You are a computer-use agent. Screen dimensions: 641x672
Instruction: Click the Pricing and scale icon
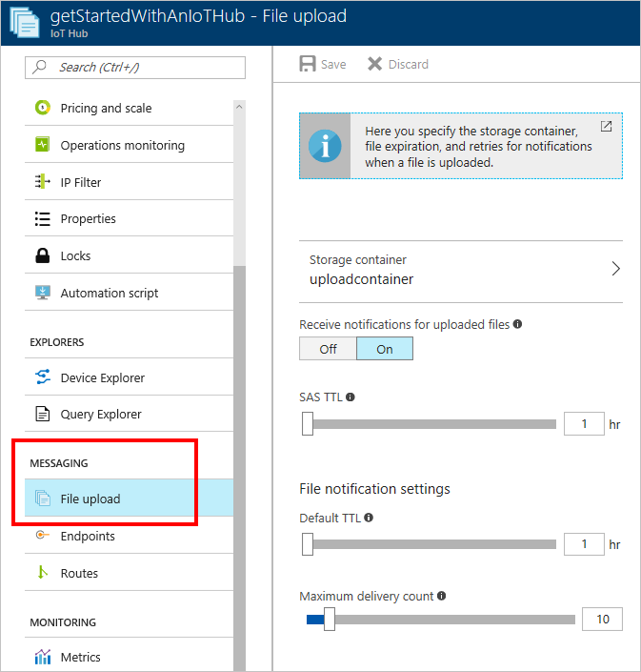click(43, 107)
